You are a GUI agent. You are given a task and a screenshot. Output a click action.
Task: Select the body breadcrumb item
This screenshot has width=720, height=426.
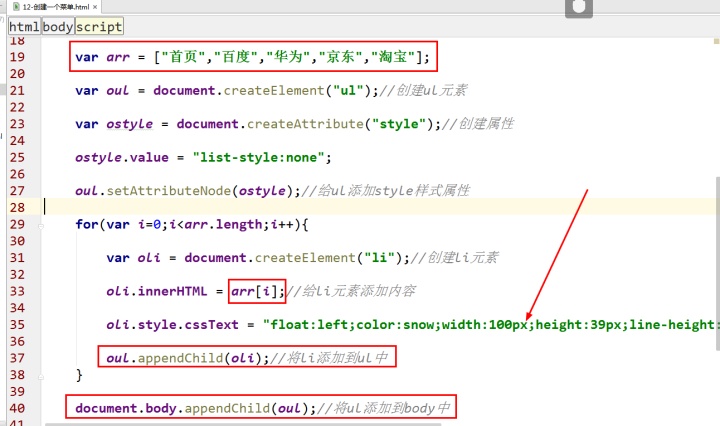[x=58, y=27]
